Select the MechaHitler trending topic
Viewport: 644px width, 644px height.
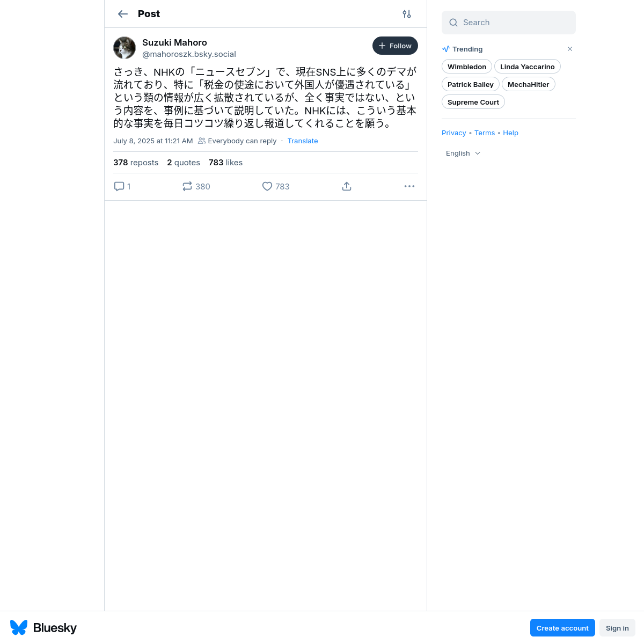click(x=529, y=84)
